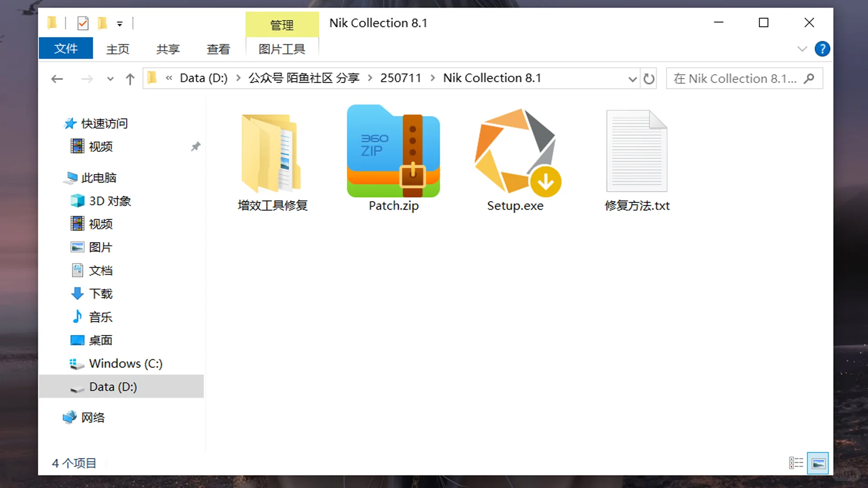Unpin 视频 from Quick Access

coord(196,146)
